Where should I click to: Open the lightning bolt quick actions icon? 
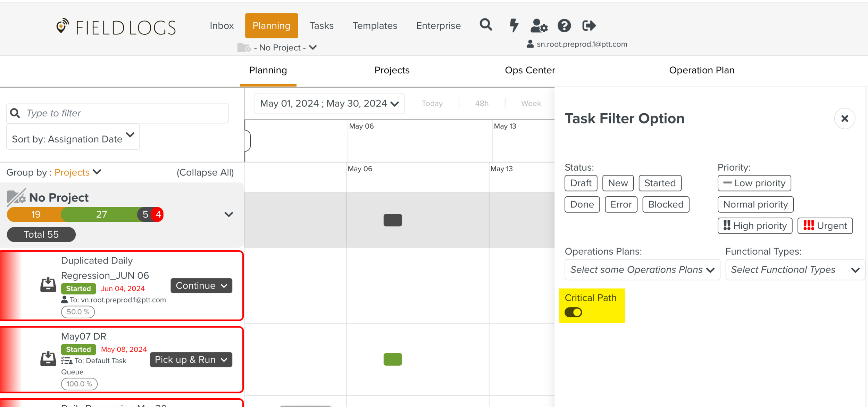pos(514,25)
